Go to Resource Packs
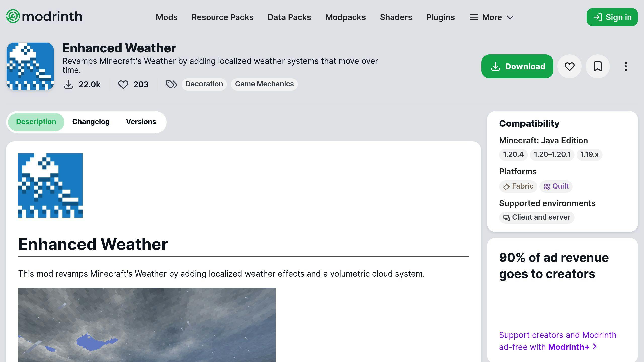The height and width of the screenshot is (362, 644). (x=222, y=17)
